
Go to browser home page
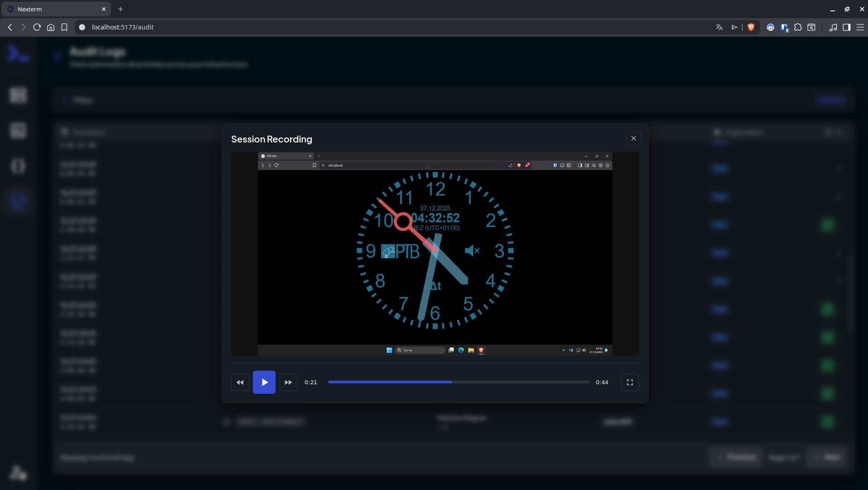51,27
